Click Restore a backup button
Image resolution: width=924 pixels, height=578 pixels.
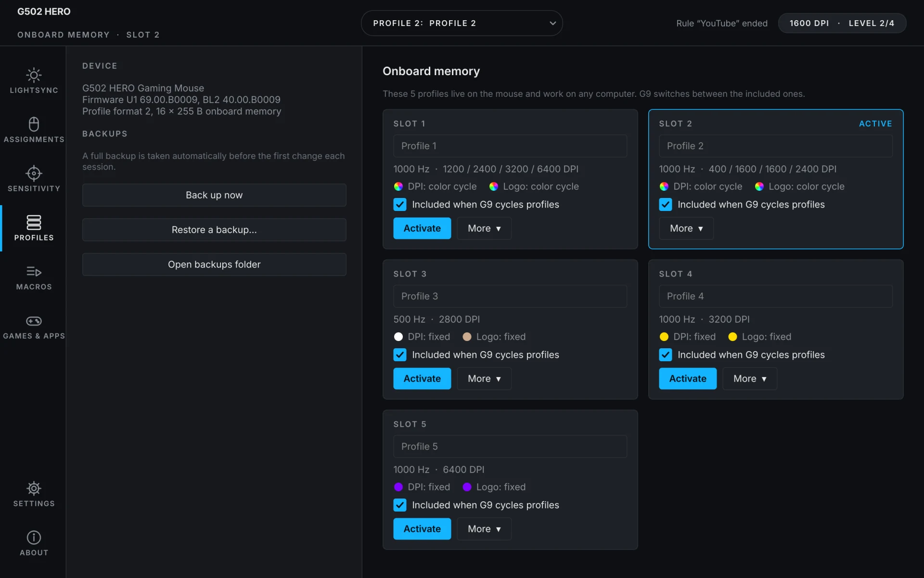click(214, 230)
